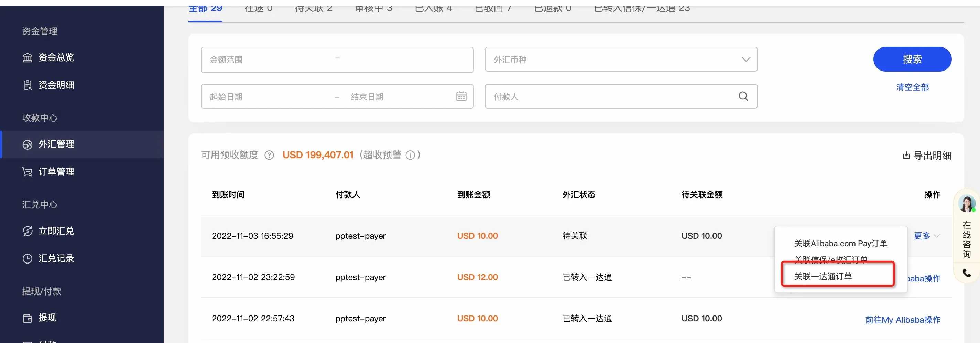Click info icon next to 超收预警
The width and height of the screenshot is (980, 343).
pyautogui.click(x=410, y=155)
